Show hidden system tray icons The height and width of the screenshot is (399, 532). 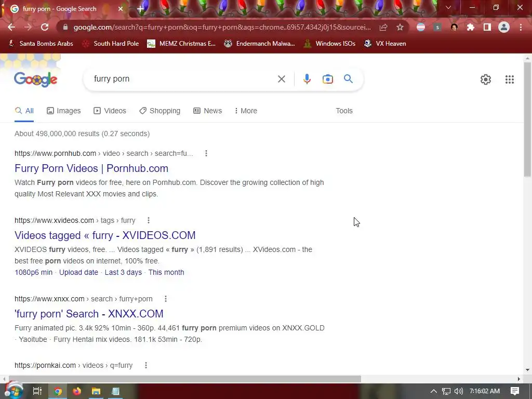(x=434, y=391)
